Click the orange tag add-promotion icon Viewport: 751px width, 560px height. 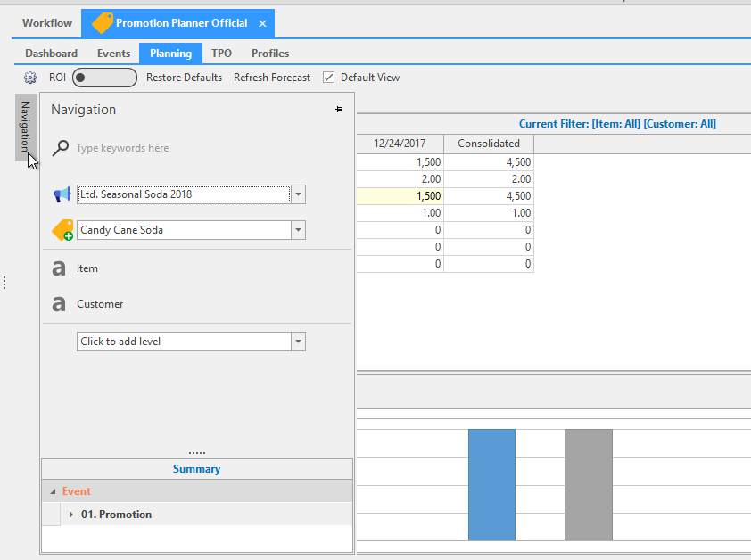pyautogui.click(x=62, y=230)
